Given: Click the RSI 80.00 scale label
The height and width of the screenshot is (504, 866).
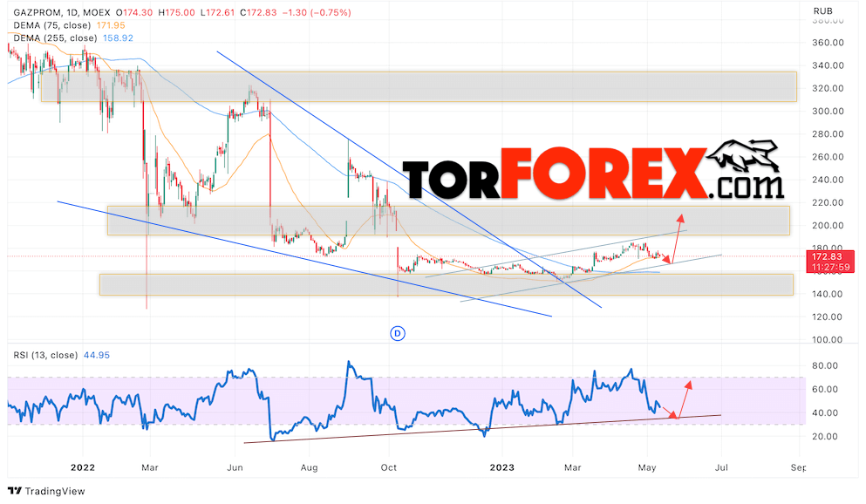Looking at the screenshot, I should 825,365.
